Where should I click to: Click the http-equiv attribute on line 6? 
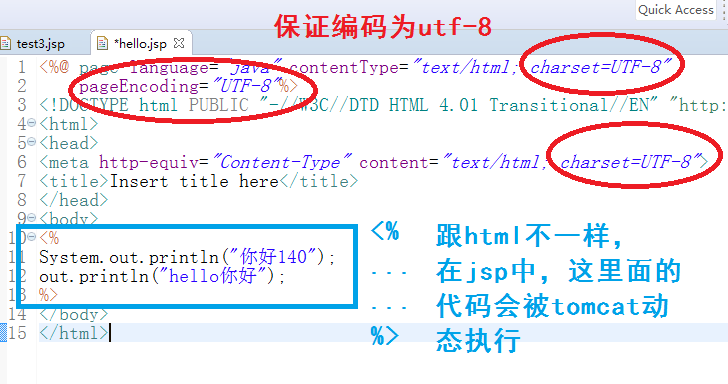[149, 163]
